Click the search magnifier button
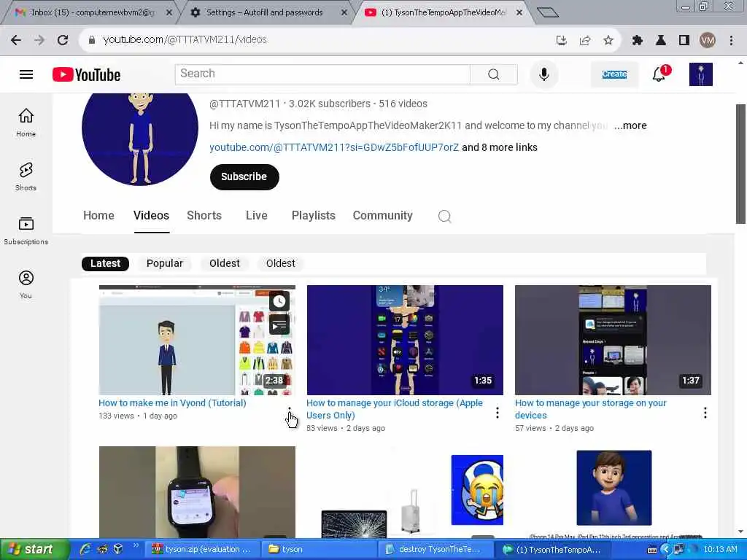747x560 pixels. [494, 74]
